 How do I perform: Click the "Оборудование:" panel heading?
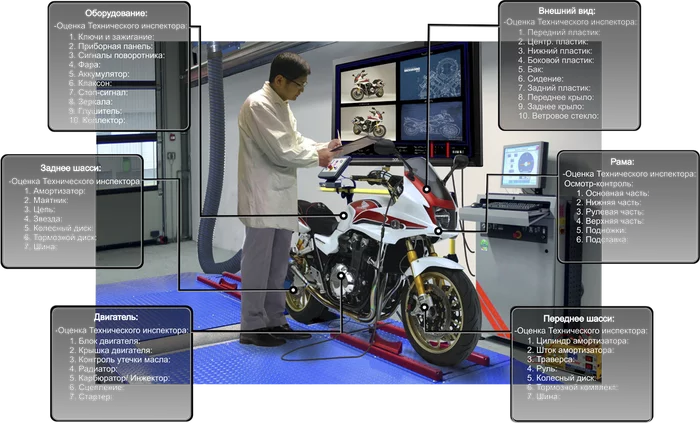[116, 13]
